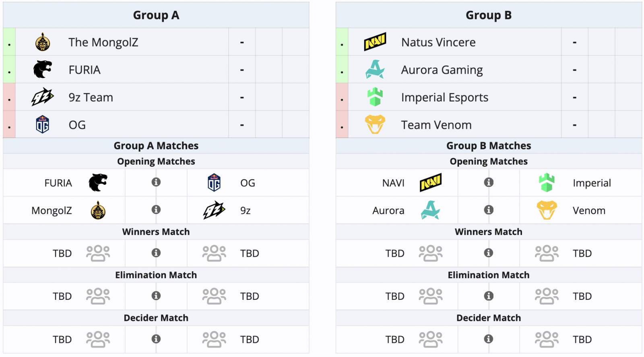Open info for FURIA vs OG match
Viewport: 644px width, 357px height.
tap(156, 182)
